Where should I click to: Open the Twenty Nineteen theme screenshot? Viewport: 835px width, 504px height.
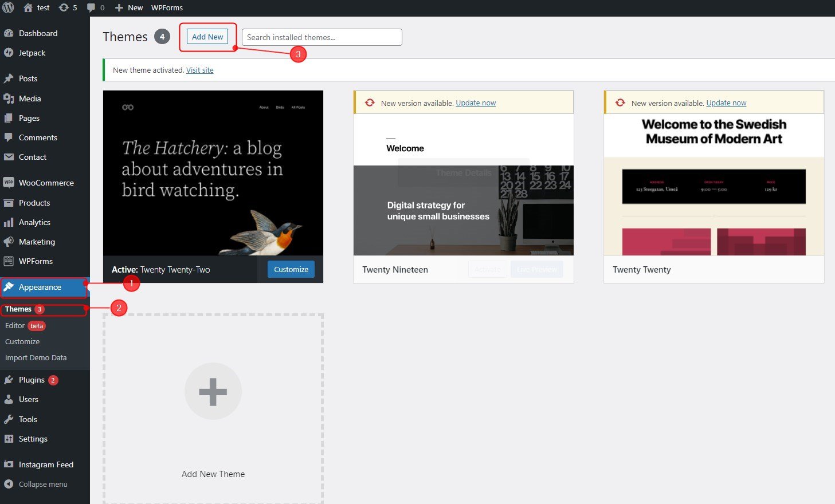464,184
